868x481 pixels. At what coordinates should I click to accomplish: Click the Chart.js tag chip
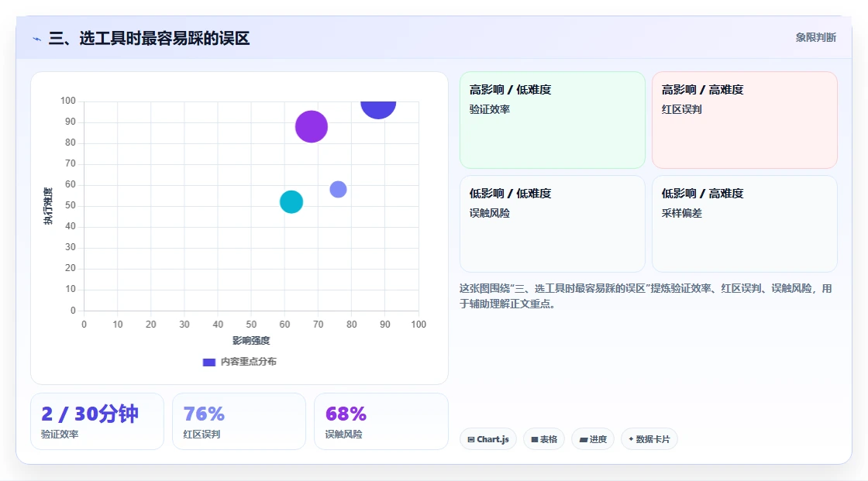tap(488, 439)
